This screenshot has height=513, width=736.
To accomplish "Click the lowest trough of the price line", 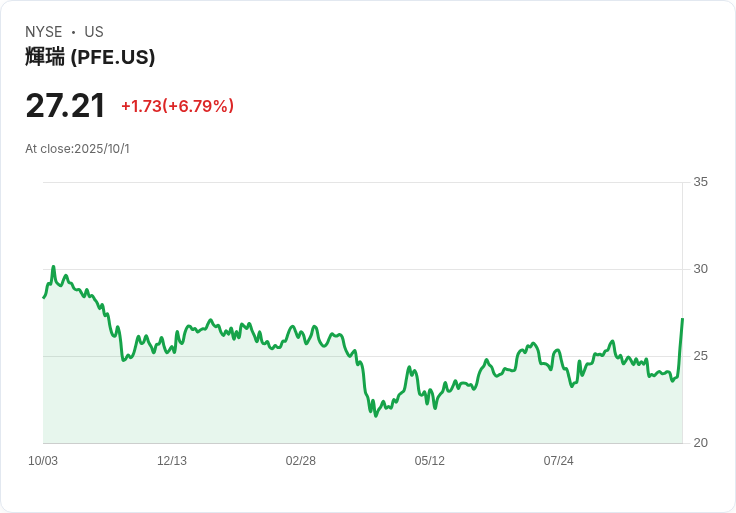I will pyautogui.click(x=376, y=415).
